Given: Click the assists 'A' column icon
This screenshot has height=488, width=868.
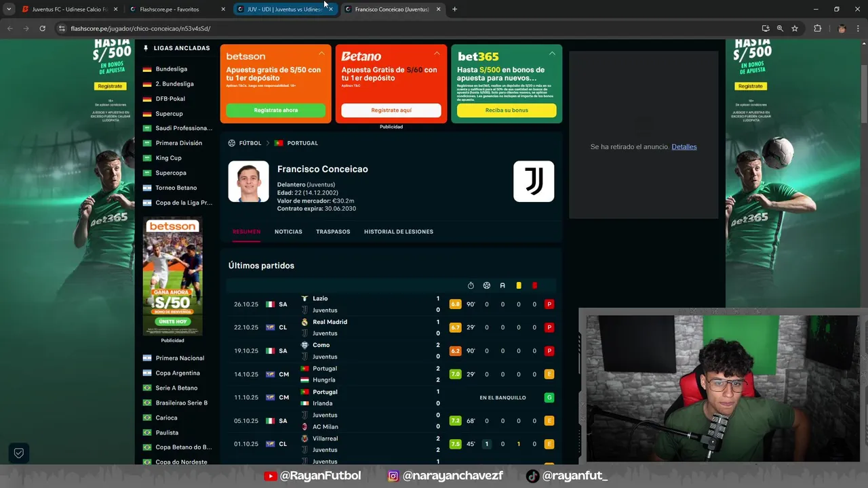Looking at the screenshot, I should click(502, 285).
